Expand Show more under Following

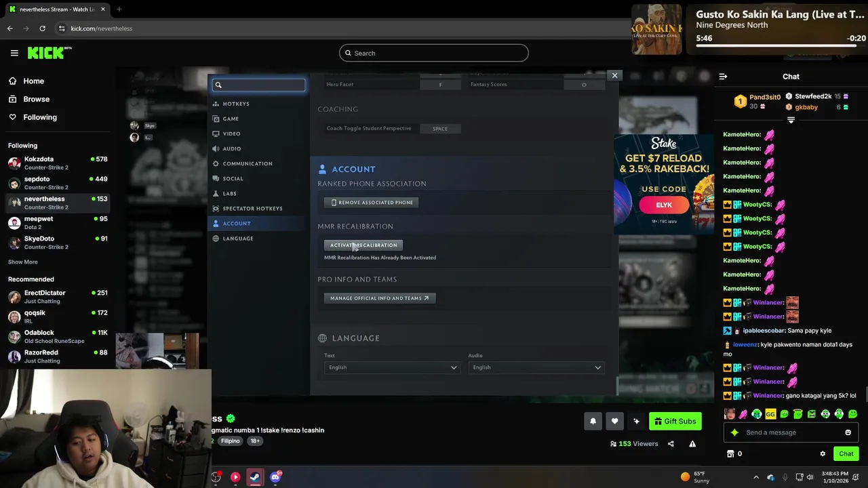[23, 262]
